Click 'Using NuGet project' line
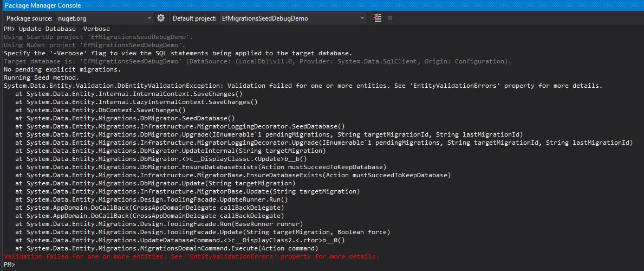Viewport: 644px width, 271px height. 94,45
